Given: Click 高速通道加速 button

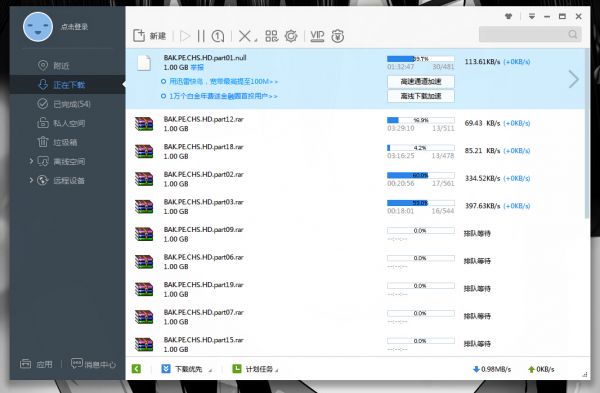Looking at the screenshot, I should [421, 82].
